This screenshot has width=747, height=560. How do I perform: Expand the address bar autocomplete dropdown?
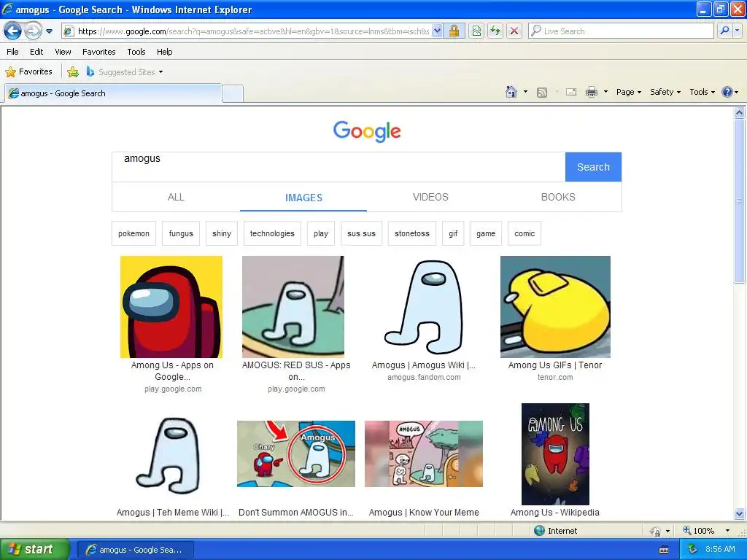click(437, 31)
